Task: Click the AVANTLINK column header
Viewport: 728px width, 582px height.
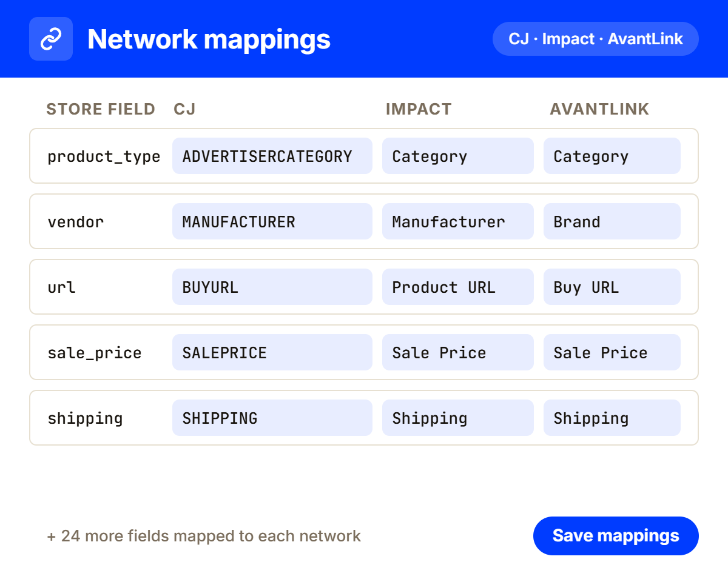Action: point(599,109)
